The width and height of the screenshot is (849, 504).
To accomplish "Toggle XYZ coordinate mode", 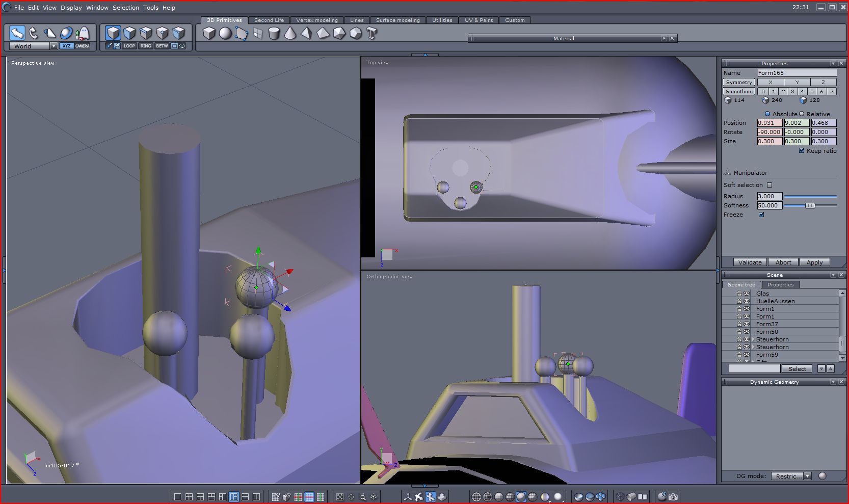I will point(66,46).
